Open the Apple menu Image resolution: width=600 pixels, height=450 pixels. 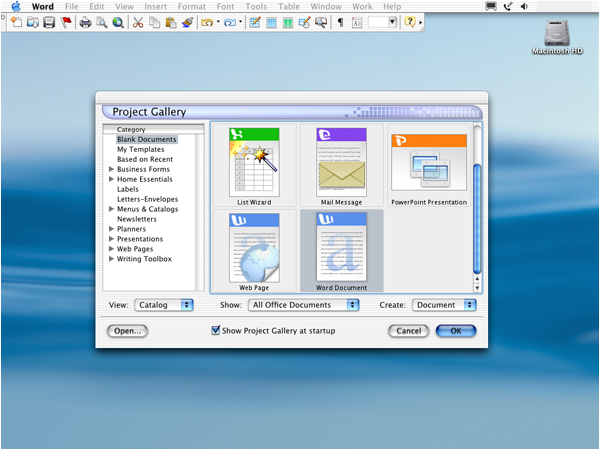[16, 6]
